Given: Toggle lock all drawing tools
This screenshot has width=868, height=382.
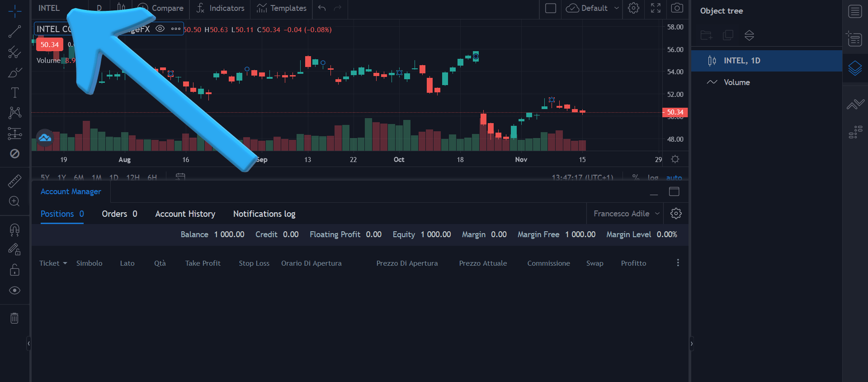Looking at the screenshot, I should point(14,270).
